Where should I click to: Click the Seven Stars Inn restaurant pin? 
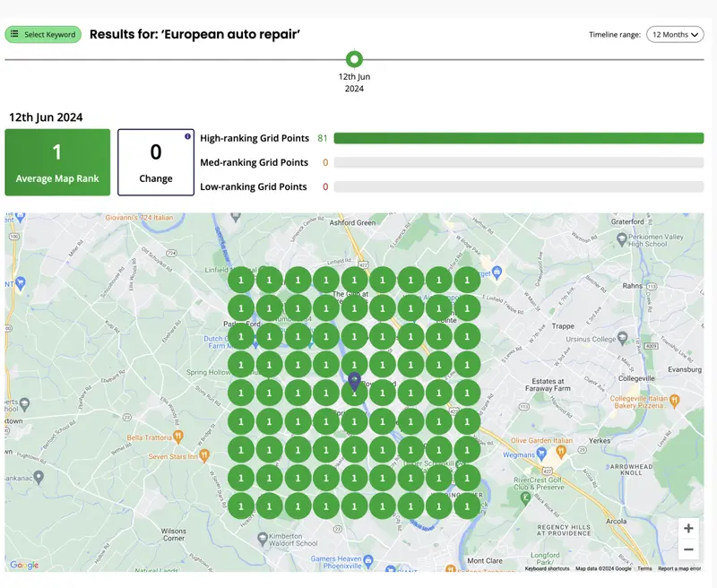[x=204, y=455]
